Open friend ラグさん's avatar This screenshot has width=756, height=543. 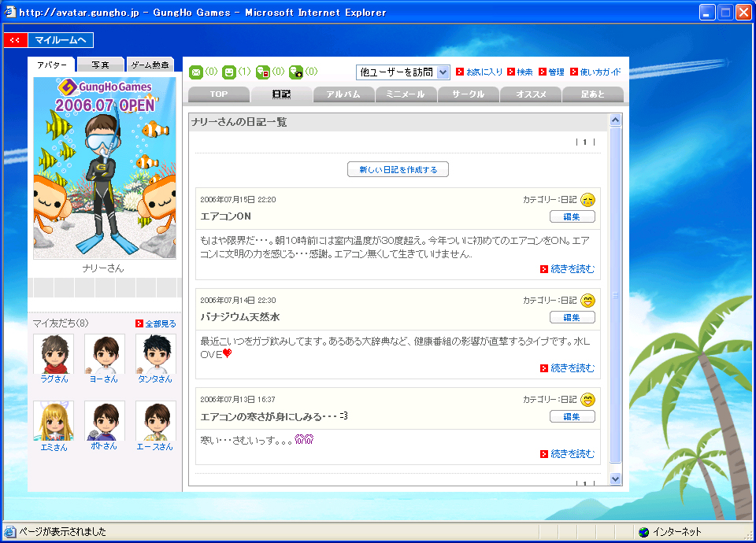click(x=54, y=354)
